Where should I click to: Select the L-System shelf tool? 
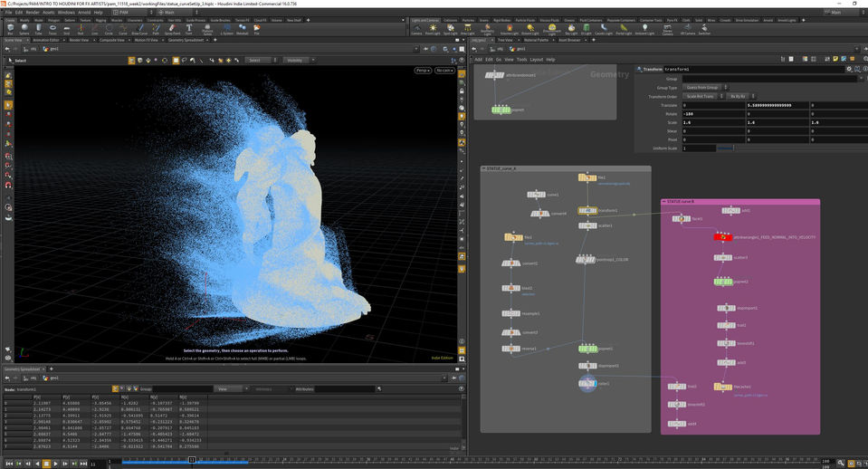226,29
